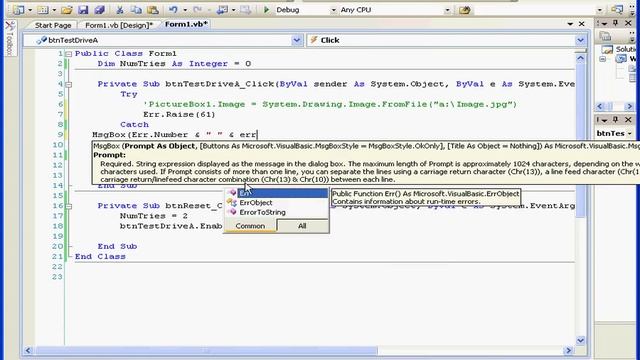Screen dimensions: 640x360
Task: Open the Any CPU platform dropdown
Action: (448, 10)
